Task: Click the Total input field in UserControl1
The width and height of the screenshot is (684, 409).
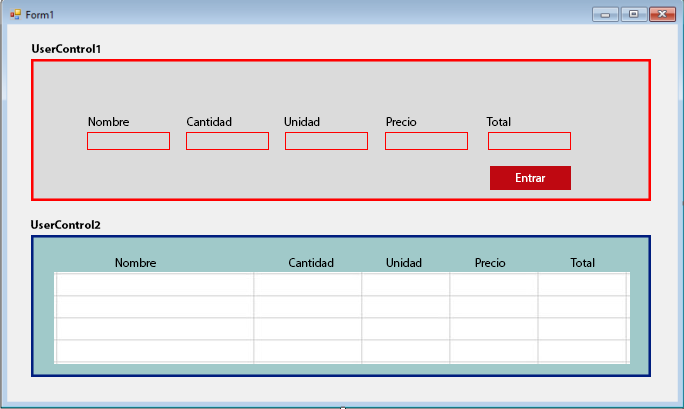Action: (x=529, y=141)
